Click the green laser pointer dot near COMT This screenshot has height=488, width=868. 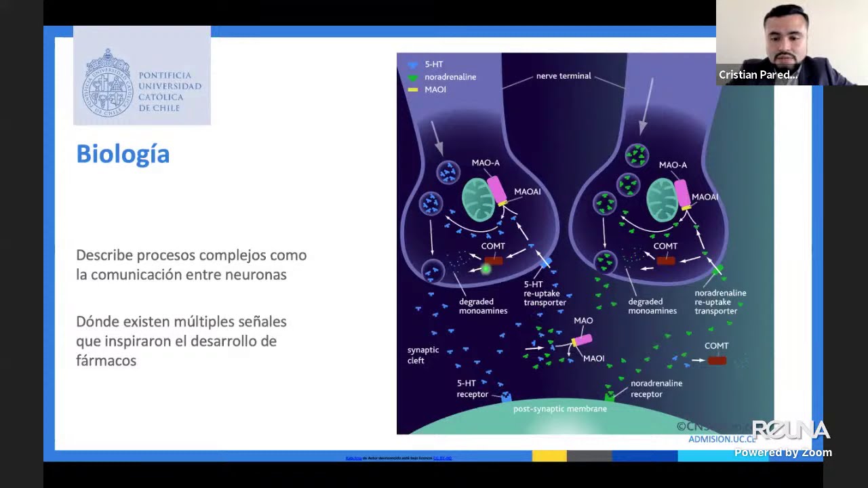pos(486,270)
